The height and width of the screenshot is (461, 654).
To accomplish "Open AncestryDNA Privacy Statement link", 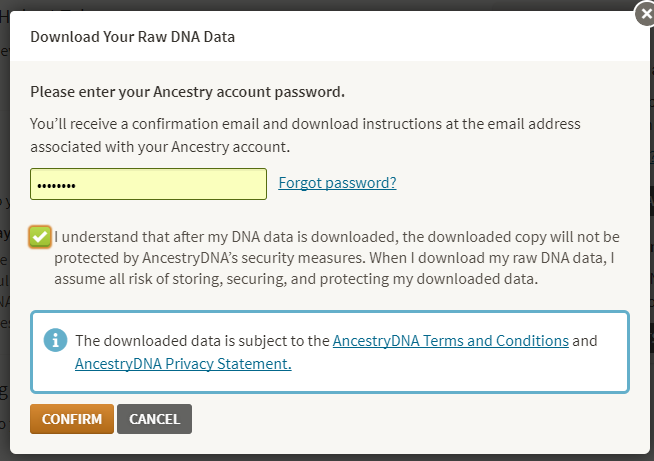I will pos(183,364).
